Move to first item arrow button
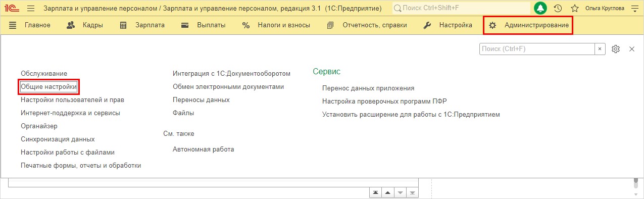This screenshot has height=199, width=644. tap(375, 193)
